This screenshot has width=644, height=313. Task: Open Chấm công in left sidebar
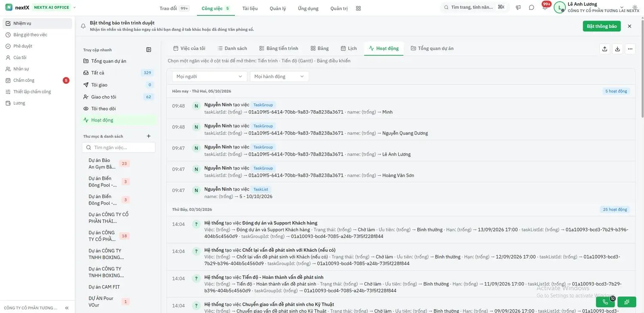click(37, 80)
